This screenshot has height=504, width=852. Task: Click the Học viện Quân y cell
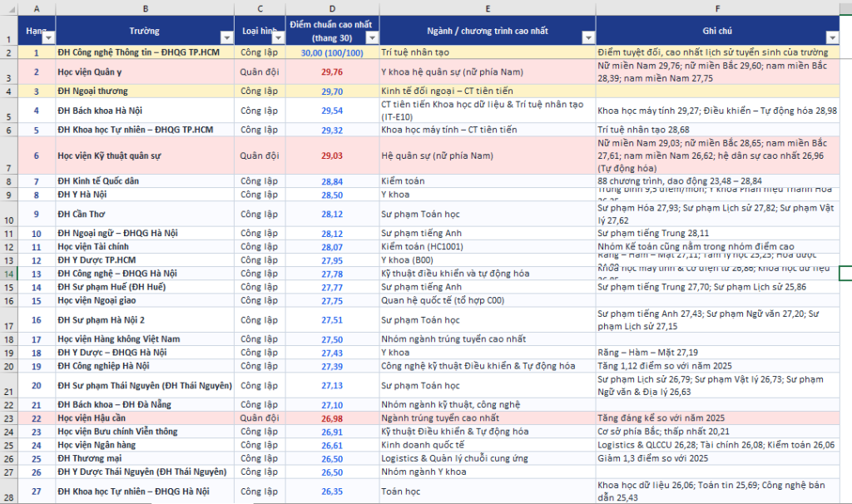coord(145,72)
